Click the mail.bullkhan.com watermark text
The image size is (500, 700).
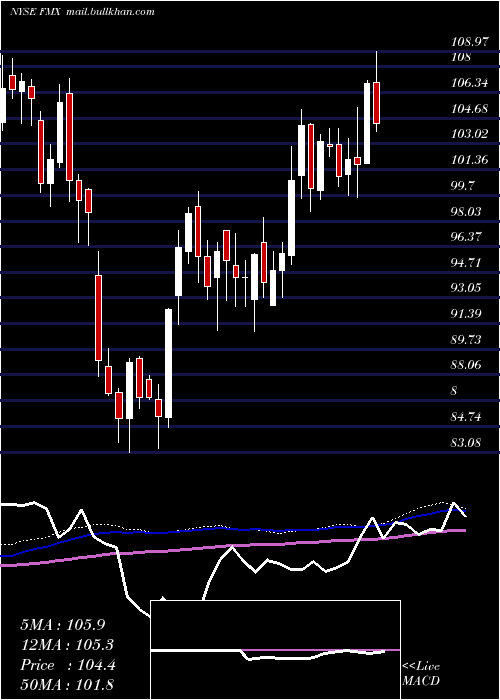click(110, 12)
